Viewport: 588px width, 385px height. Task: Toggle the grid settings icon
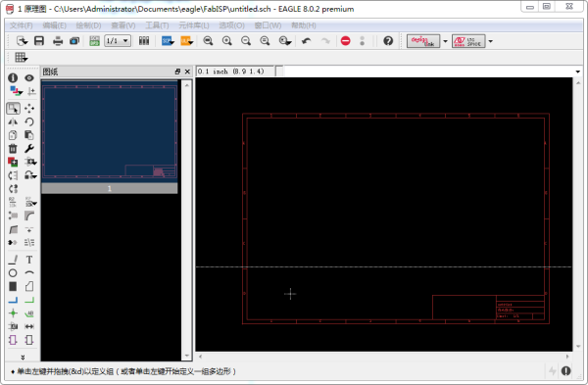21,58
